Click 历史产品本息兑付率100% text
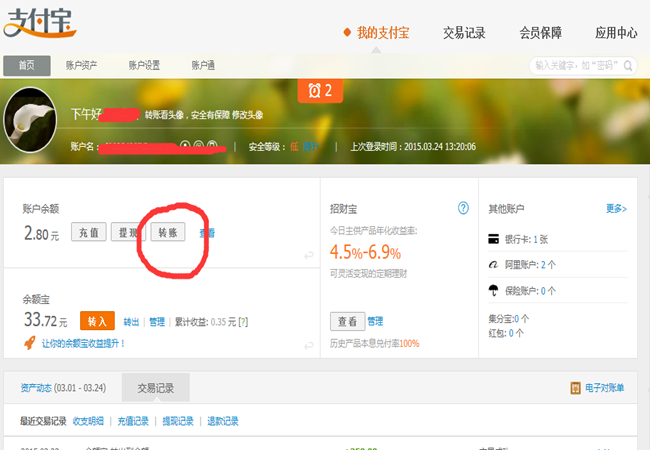This screenshot has height=450, width=650. click(x=375, y=343)
